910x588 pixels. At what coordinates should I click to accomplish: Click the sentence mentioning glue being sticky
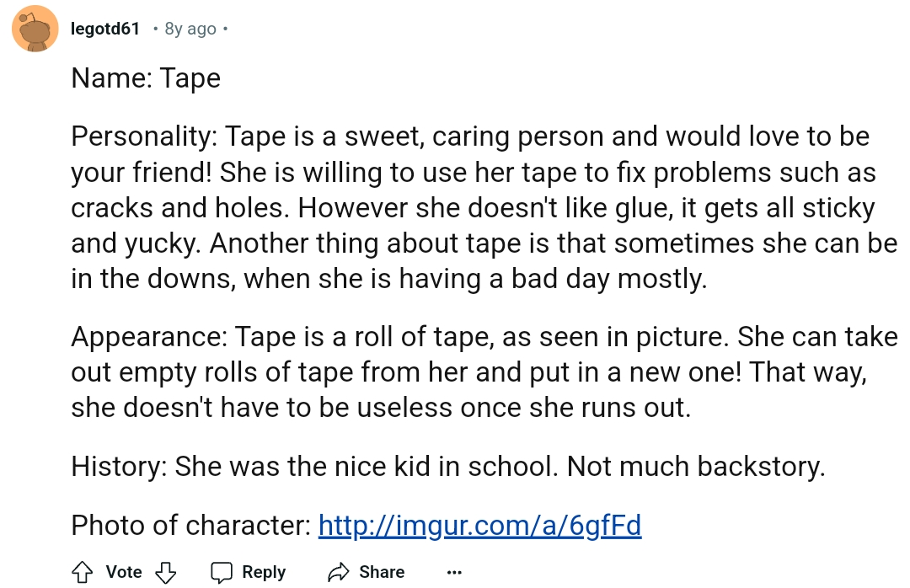point(586,208)
